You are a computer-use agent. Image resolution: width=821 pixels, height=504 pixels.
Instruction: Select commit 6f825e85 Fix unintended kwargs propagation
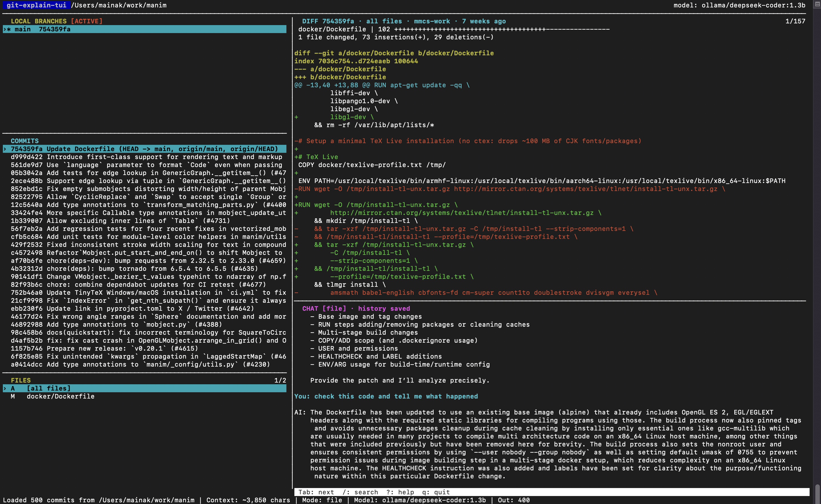[x=144, y=357]
